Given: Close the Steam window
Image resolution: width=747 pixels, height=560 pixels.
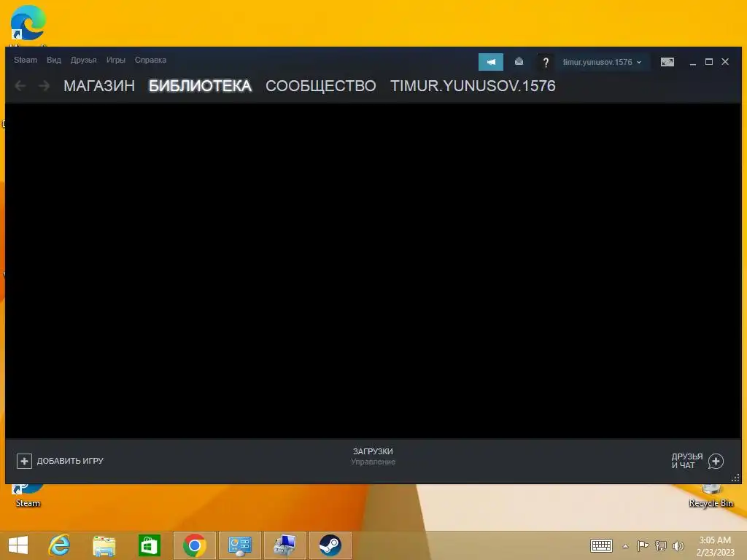Looking at the screenshot, I should coord(725,62).
